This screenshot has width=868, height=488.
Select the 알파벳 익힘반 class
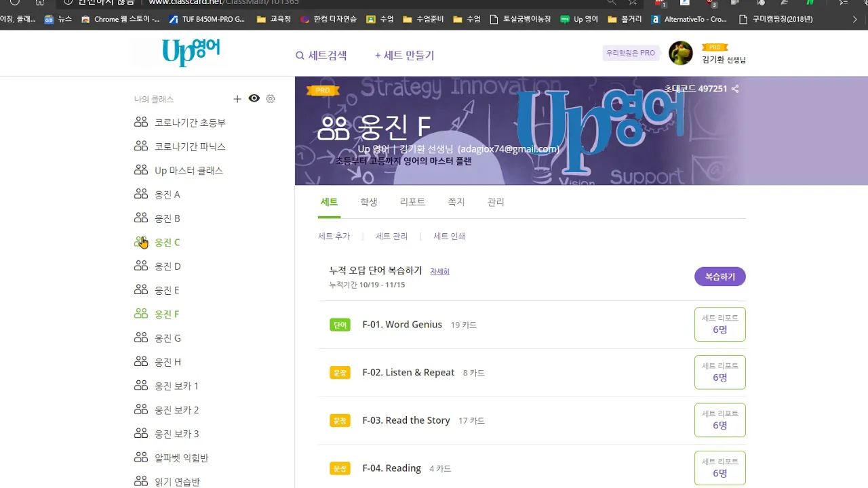tap(172, 458)
